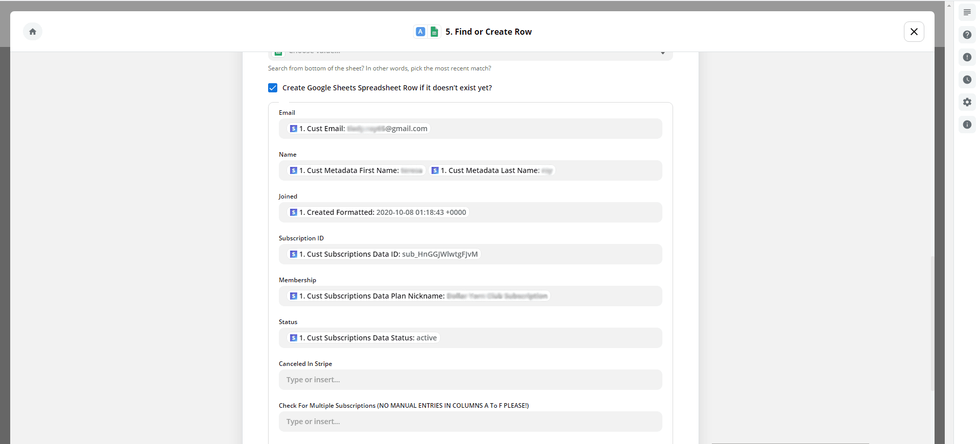Click empty area of the Email field
This screenshot has width=980, height=444.
(545, 129)
